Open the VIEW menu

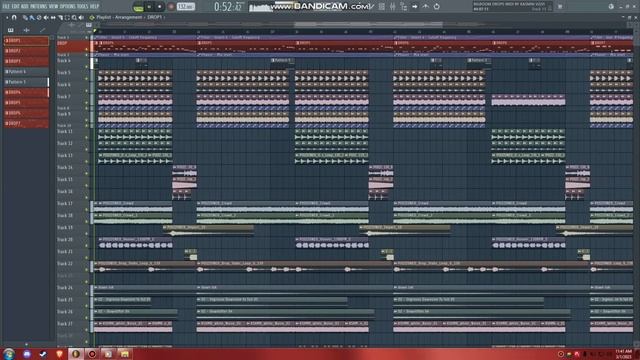[54, 7]
